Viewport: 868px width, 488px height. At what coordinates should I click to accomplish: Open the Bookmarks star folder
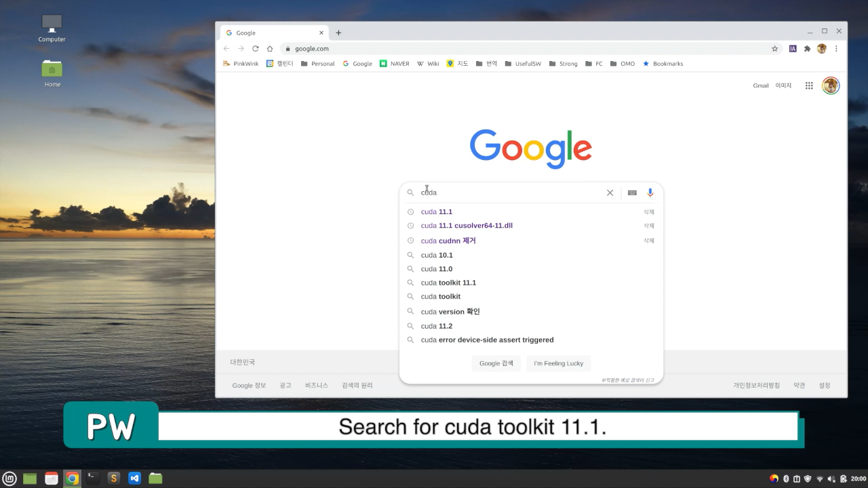663,64
